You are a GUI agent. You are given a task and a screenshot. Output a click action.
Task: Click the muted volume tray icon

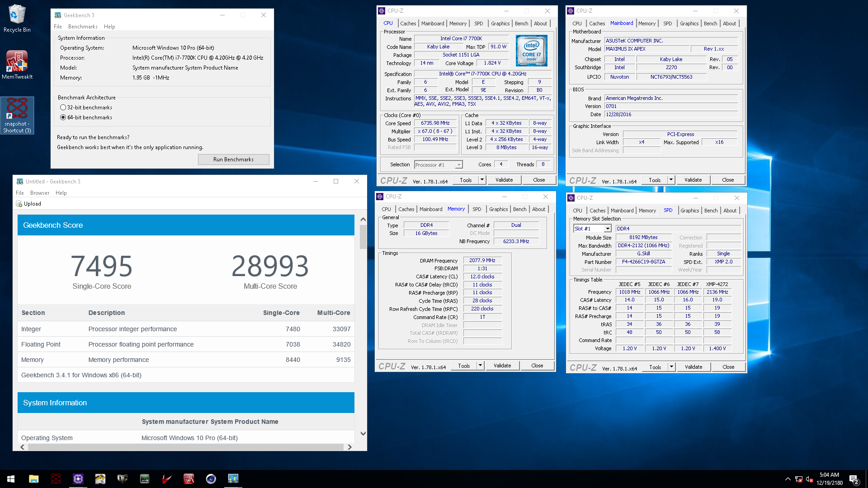(x=810, y=479)
